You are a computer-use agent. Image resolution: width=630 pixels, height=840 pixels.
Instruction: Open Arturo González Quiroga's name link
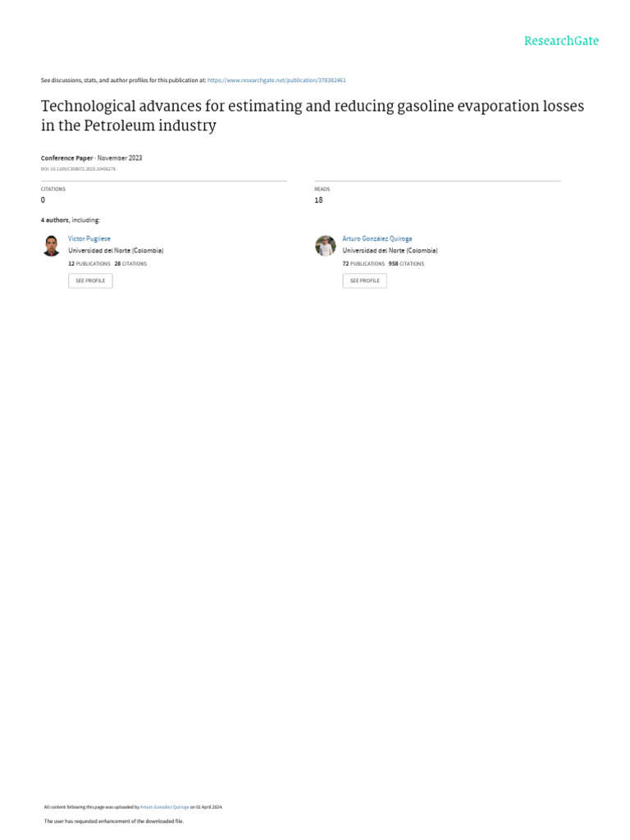tap(377, 239)
